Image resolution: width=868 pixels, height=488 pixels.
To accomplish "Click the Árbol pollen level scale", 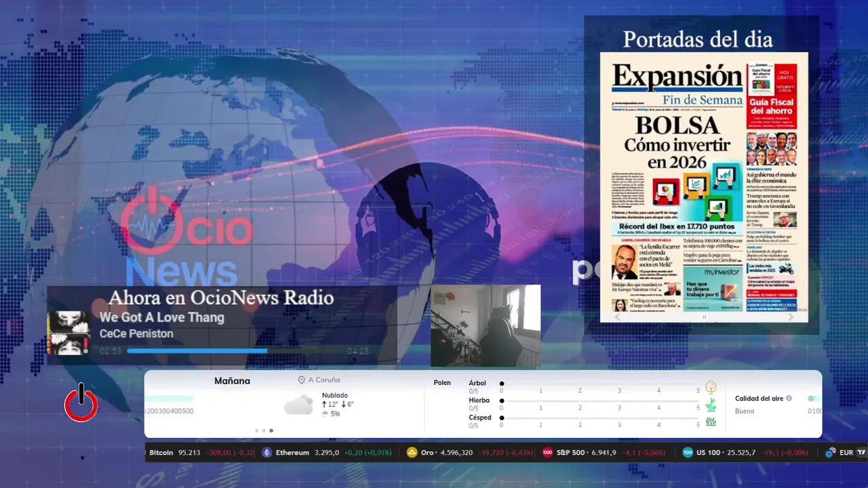I will 600,384.
